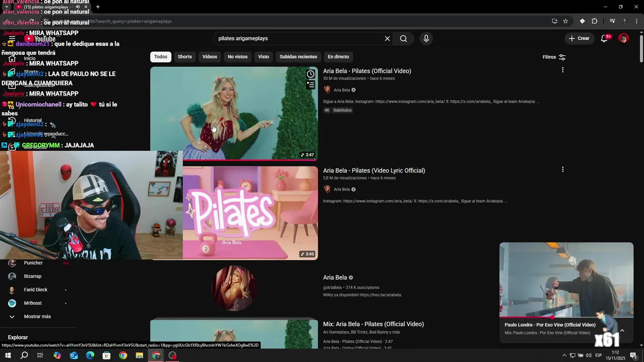Open options for Pilates (Video Lyric Official)
Screen dimensions: 644x362
point(562,169)
